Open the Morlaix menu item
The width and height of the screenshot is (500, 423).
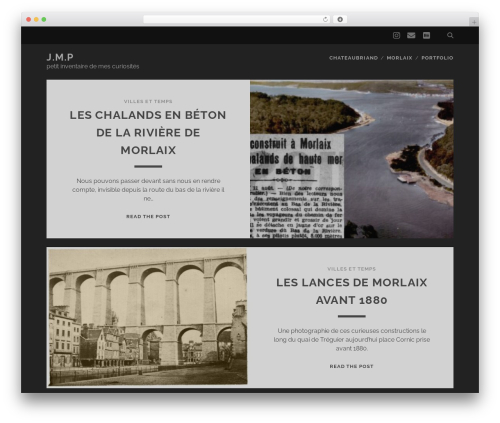click(399, 58)
